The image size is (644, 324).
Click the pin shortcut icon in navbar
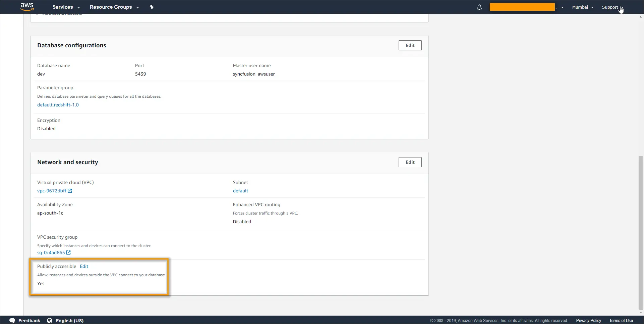point(152,7)
